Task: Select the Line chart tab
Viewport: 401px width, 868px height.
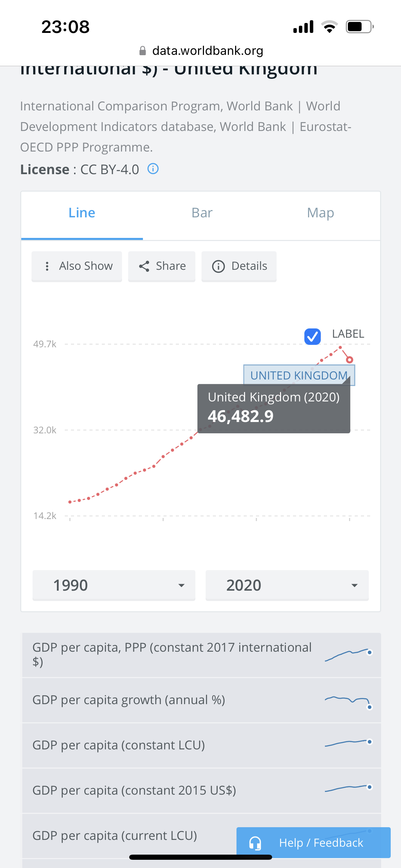Action: tap(82, 213)
